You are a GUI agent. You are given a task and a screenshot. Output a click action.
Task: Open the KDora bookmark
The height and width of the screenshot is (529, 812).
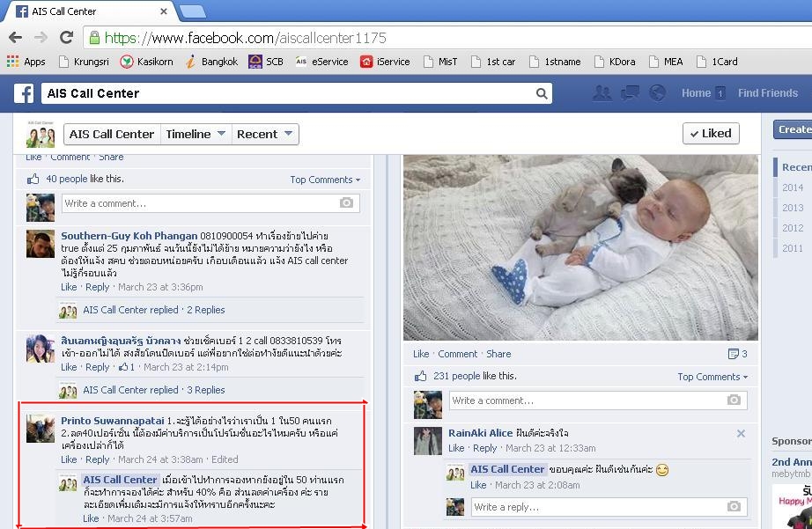(615, 62)
